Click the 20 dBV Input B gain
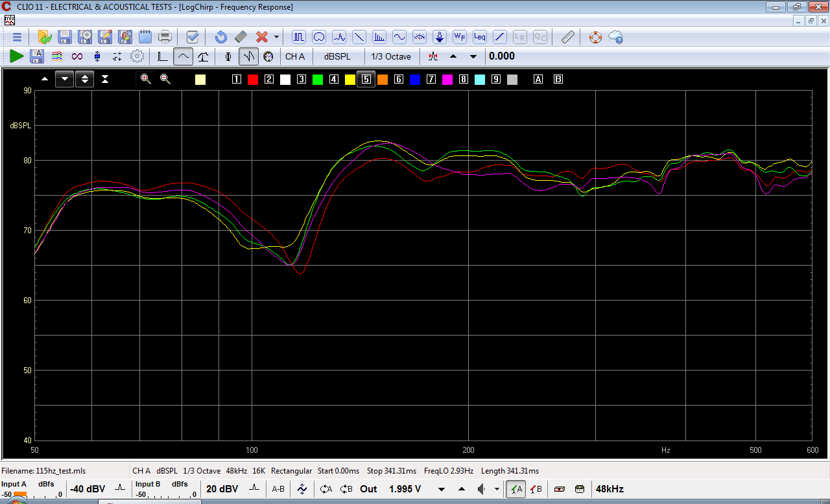The height and width of the screenshot is (504, 830). point(222,489)
